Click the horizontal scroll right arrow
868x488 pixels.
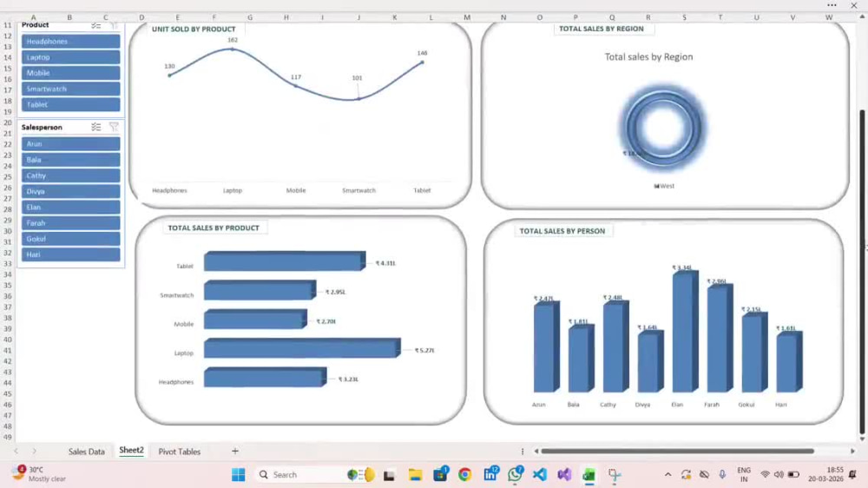point(853,452)
